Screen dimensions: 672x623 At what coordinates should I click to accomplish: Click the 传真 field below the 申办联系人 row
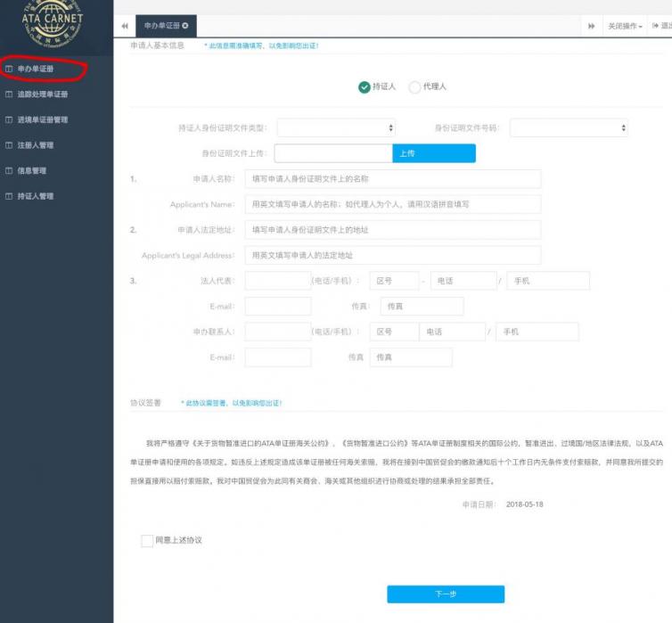[x=411, y=357]
